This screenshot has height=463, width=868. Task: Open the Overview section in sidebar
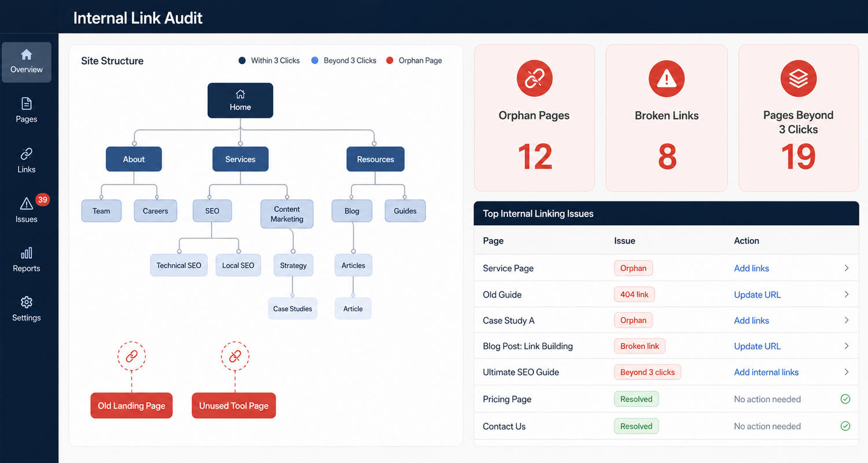(x=26, y=62)
